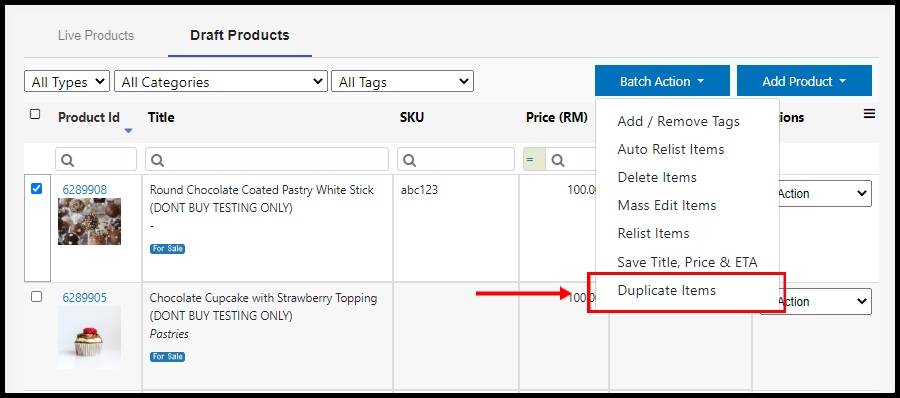
Task: Click the hamburger column menu icon
Action: point(869,114)
